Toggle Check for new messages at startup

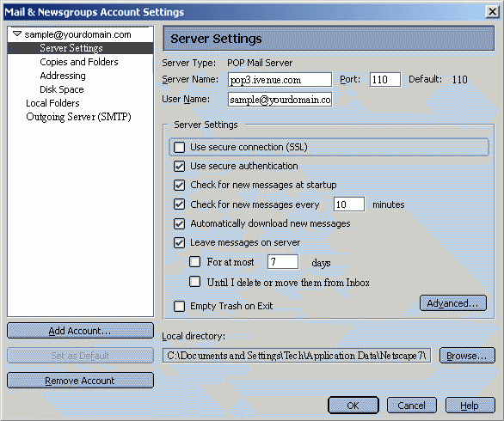[180, 185]
